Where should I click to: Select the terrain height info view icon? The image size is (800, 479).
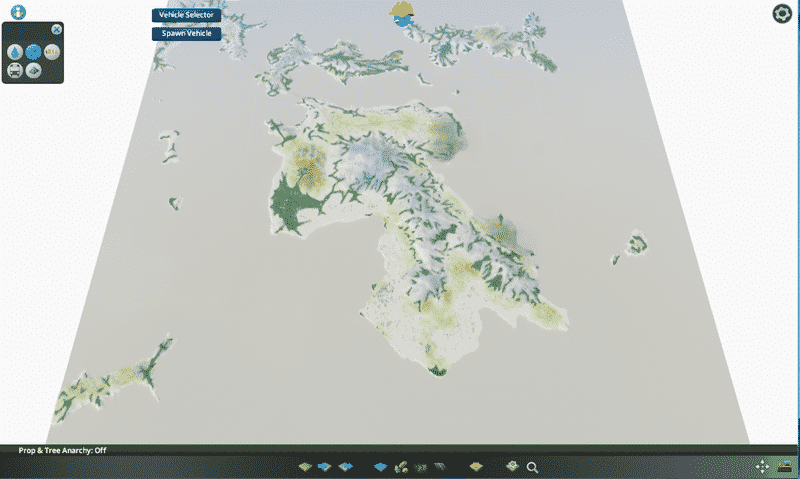pyautogui.click(x=34, y=70)
